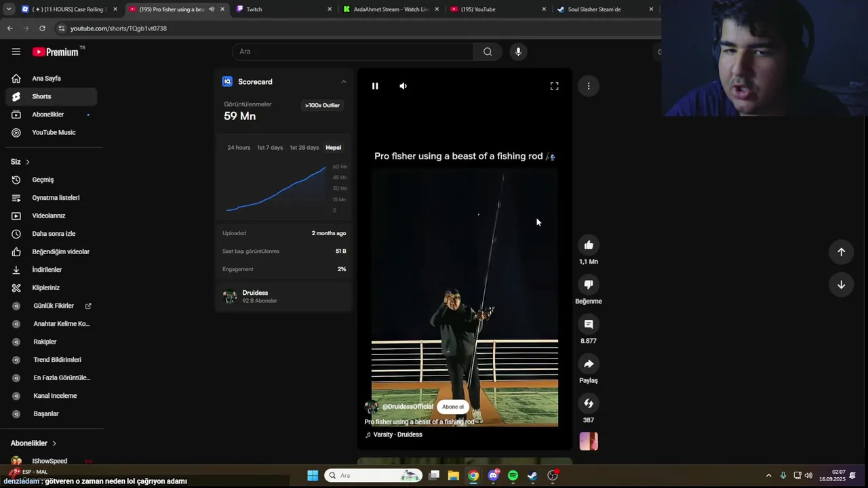Click the Abone ol subscribe button
This screenshot has height=488, width=868.
point(453,407)
